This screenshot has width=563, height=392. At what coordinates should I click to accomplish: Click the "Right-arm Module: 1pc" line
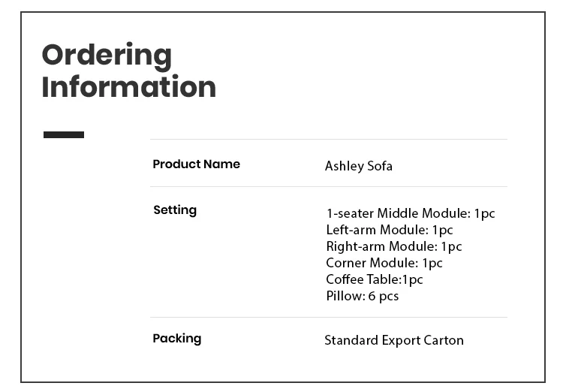[394, 247]
